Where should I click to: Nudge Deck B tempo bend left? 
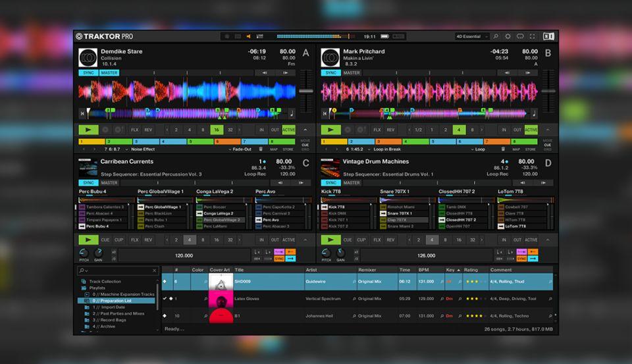tap(507, 73)
